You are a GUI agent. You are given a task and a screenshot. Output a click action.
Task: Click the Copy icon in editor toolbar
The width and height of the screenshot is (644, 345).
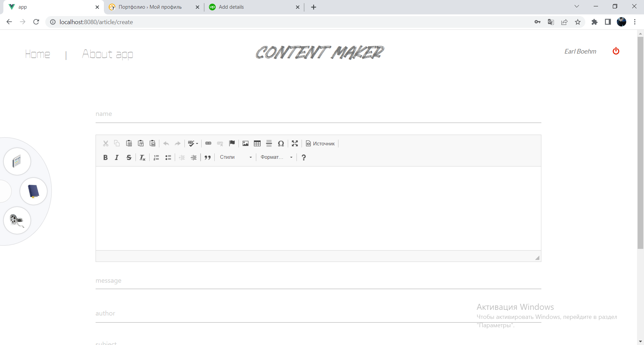[x=117, y=143]
